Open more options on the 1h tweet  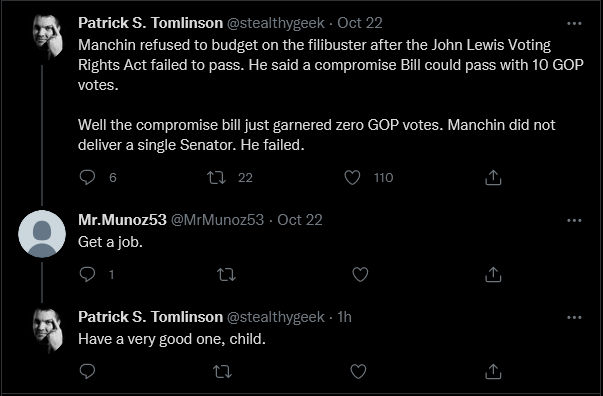tap(574, 317)
